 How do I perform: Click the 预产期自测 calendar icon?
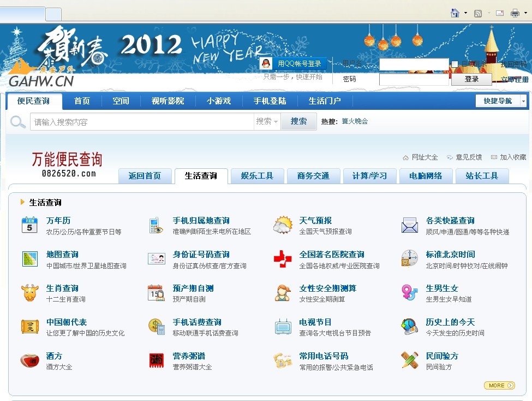(156, 293)
